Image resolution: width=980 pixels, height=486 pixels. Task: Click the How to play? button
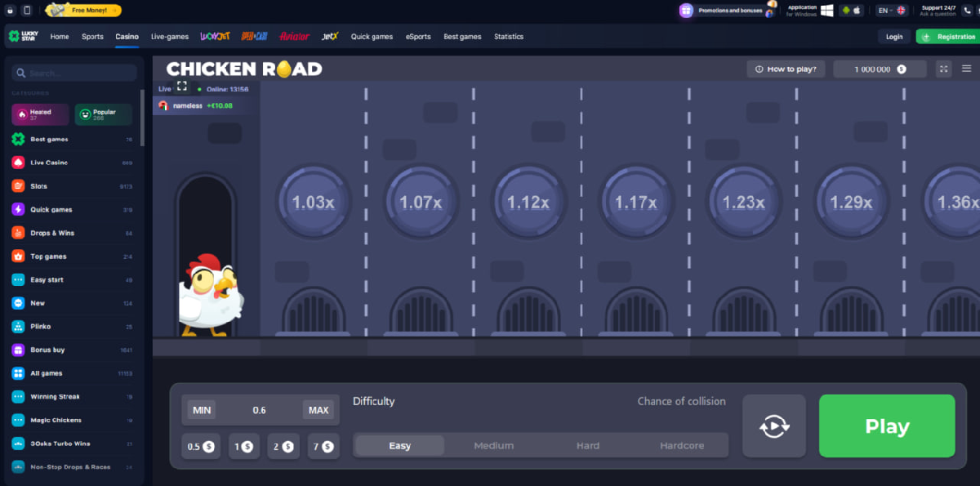pos(786,69)
